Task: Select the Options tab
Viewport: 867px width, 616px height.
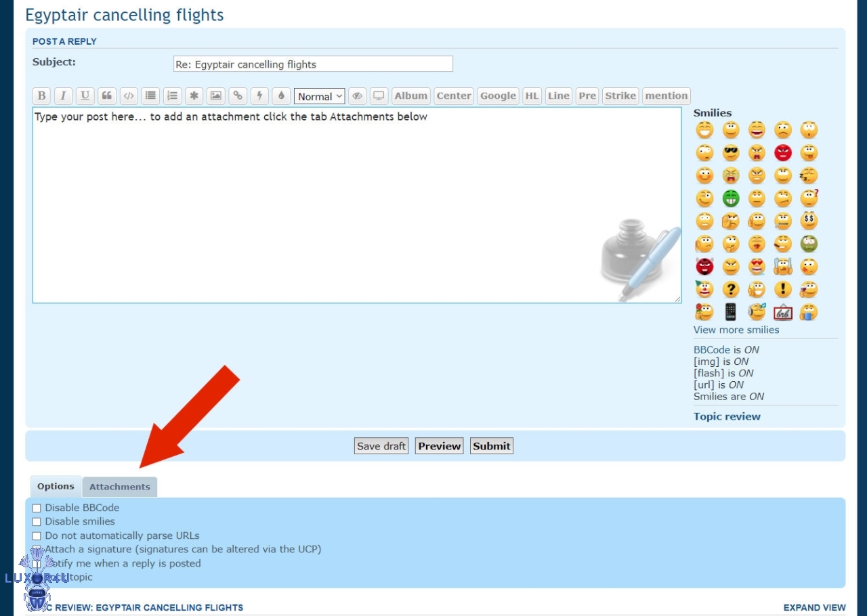Action: point(56,486)
